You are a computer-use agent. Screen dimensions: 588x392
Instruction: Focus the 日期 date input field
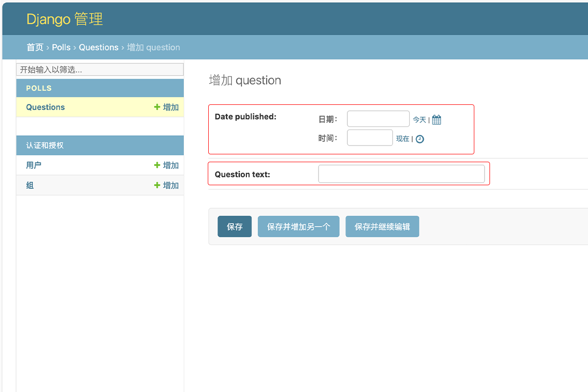click(x=378, y=119)
